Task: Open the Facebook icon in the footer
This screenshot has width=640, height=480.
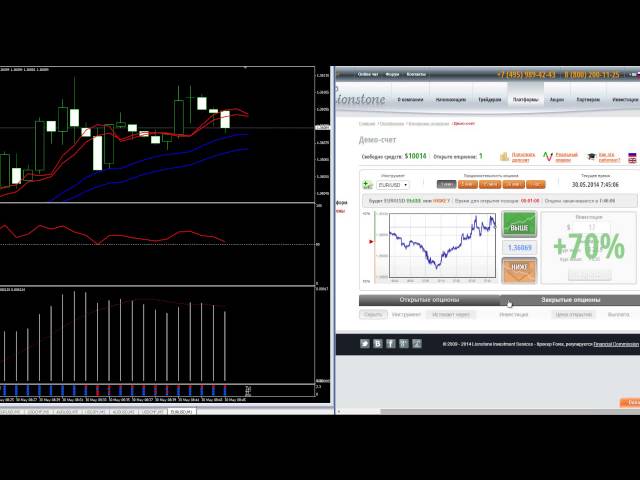Action: (x=391, y=344)
